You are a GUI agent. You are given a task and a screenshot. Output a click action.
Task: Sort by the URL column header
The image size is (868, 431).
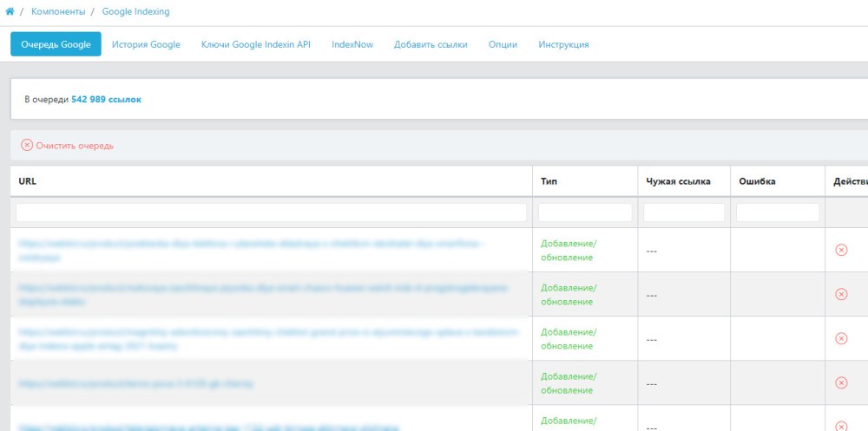pos(27,181)
